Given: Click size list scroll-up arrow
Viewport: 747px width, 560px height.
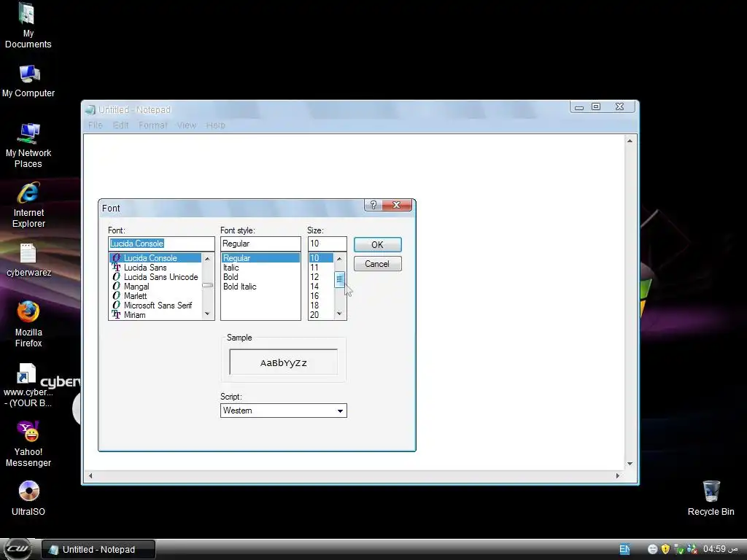Looking at the screenshot, I should point(339,259).
